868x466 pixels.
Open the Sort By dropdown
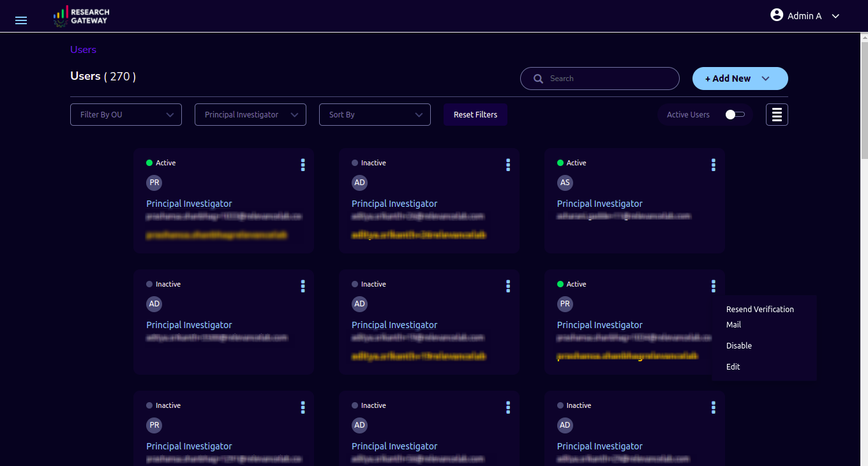coord(375,115)
